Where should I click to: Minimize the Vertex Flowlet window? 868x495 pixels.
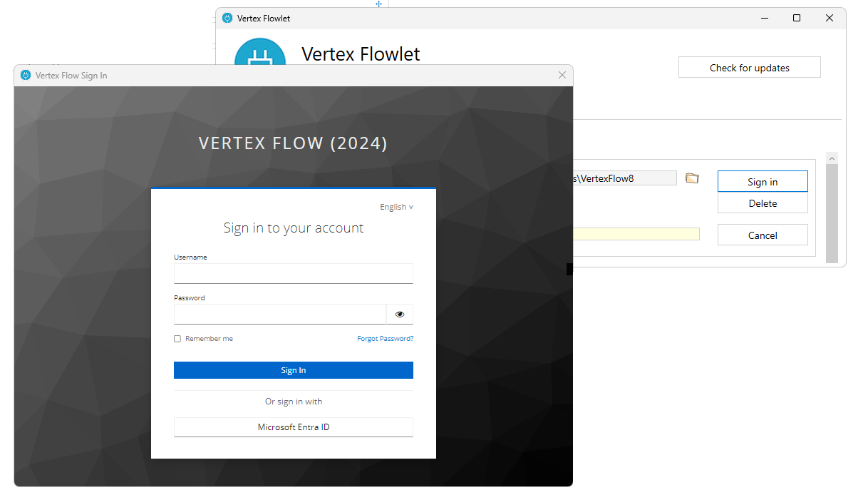(764, 19)
